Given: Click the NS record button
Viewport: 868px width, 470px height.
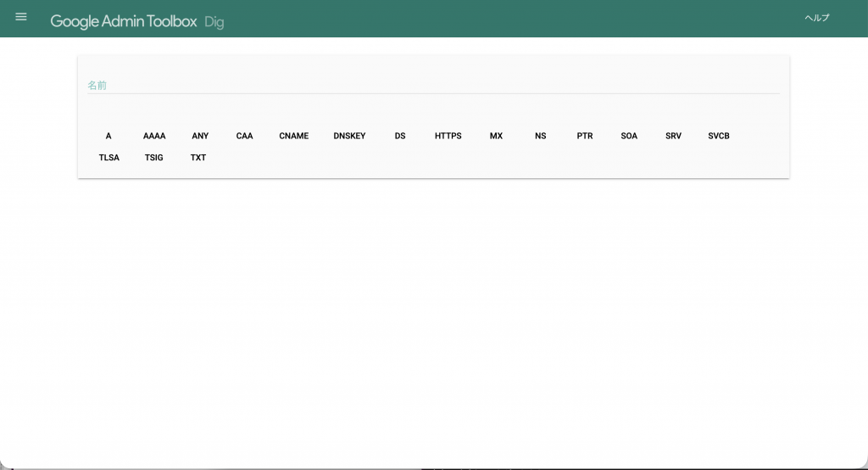Looking at the screenshot, I should pyautogui.click(x=541, y=136).
